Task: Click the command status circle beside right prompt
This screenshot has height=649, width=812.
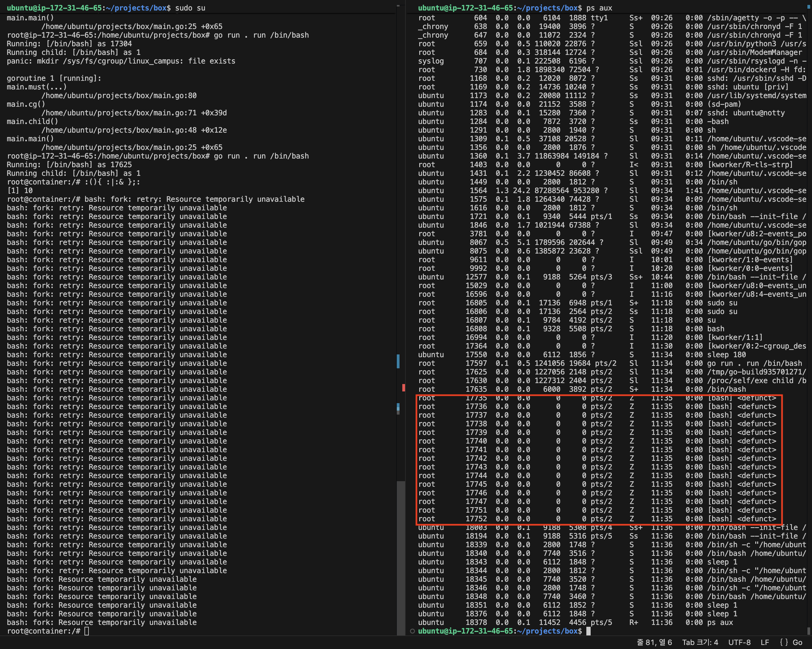Action: click(x=412, y=631)
